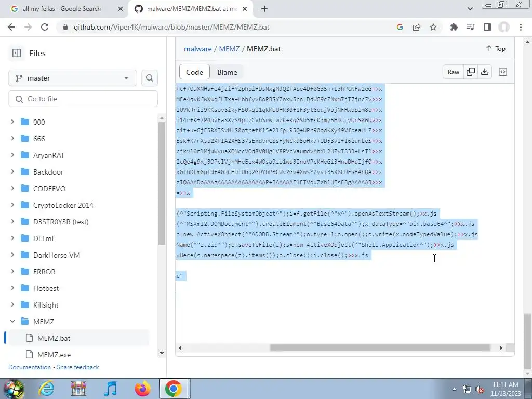Click the browser forward arrow
Screen dimensions: 532x399
click(28, 27)
